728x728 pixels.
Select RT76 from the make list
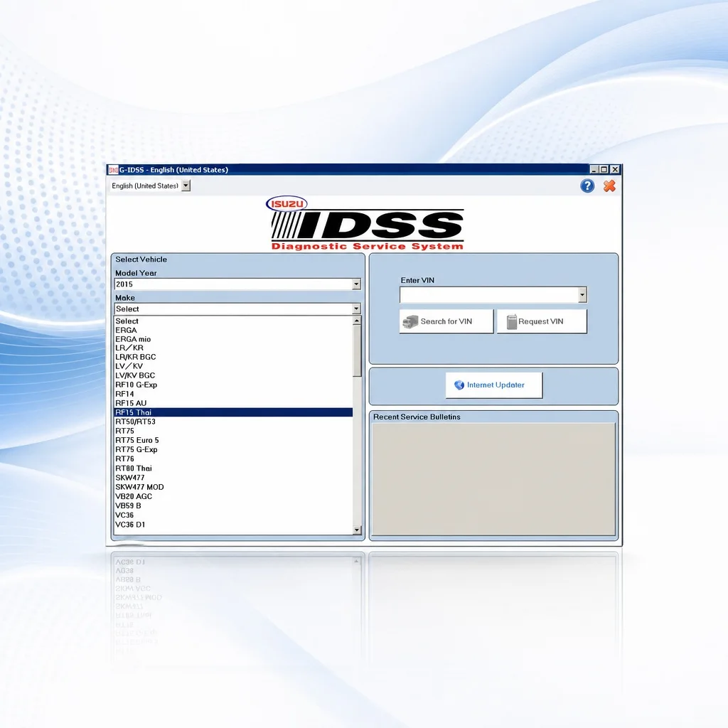click(x=233, y=459)
